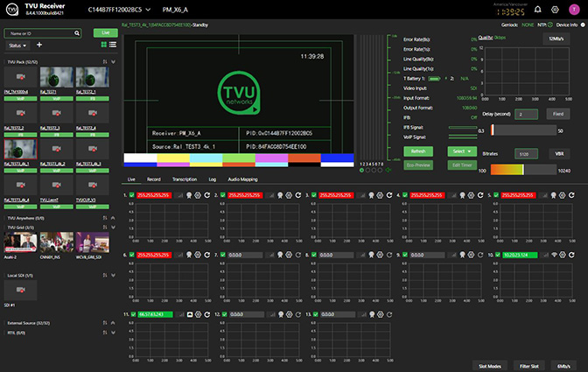
Task: Select the first audio radio button under meters
Action: coord(361,170)
